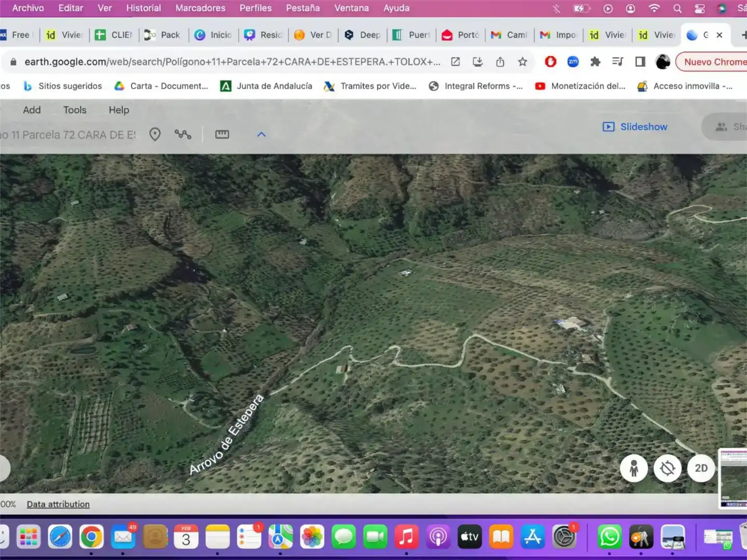Viewport: 747px width, 560px height.
Task: Toggle the Chrome side panel icon
Action: 640,62
